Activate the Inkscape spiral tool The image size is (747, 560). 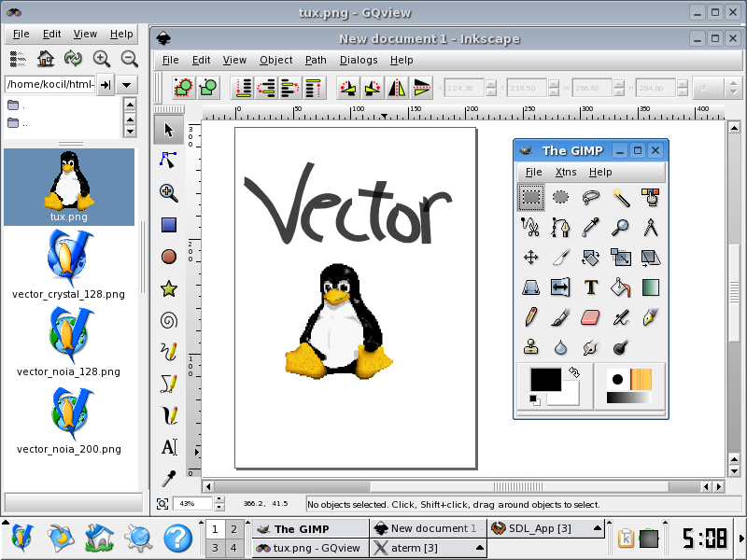(x=169, y=320)
